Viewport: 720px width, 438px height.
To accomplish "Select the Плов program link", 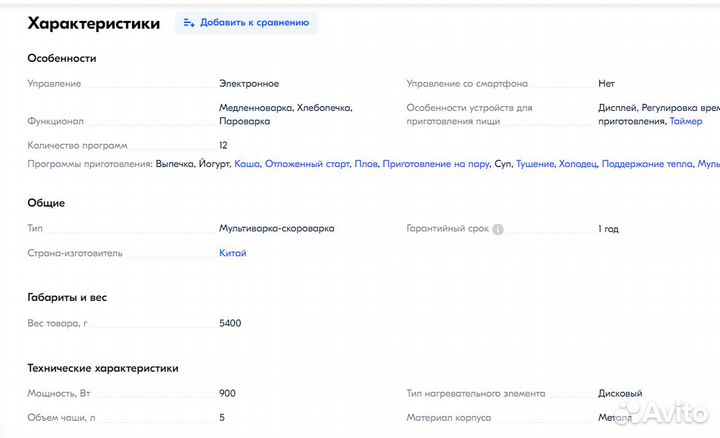I will 366,163.
